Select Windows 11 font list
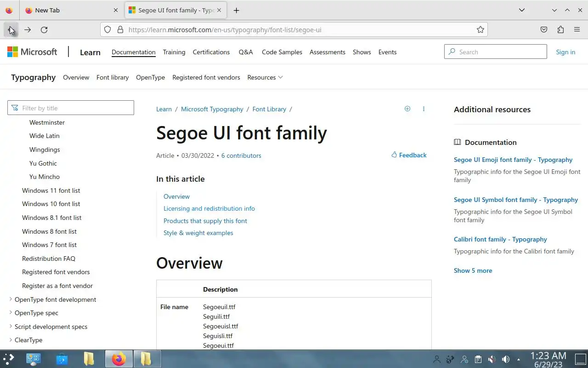 51,190
